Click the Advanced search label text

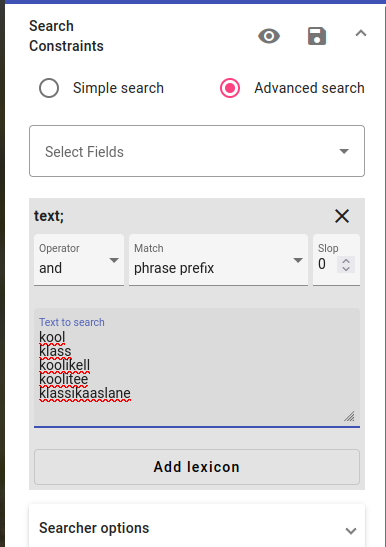pyautogui.click(x=309, y=88)
